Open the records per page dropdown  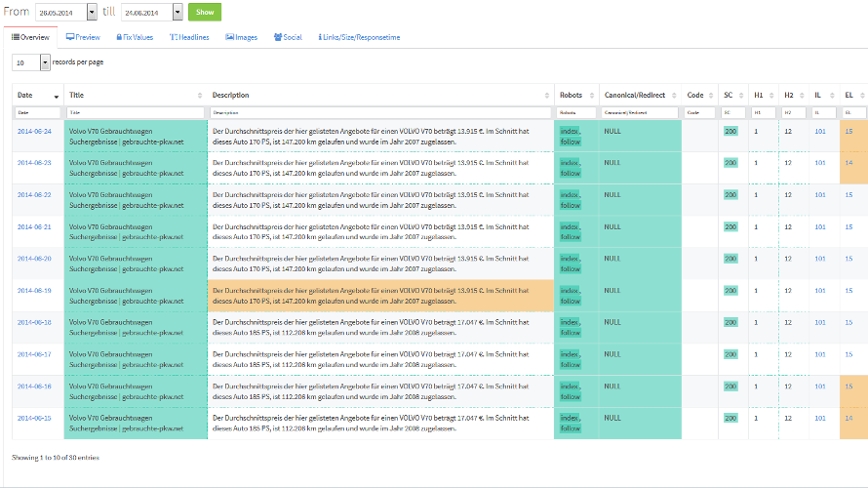pyautogui.click(x=45, y=62)
